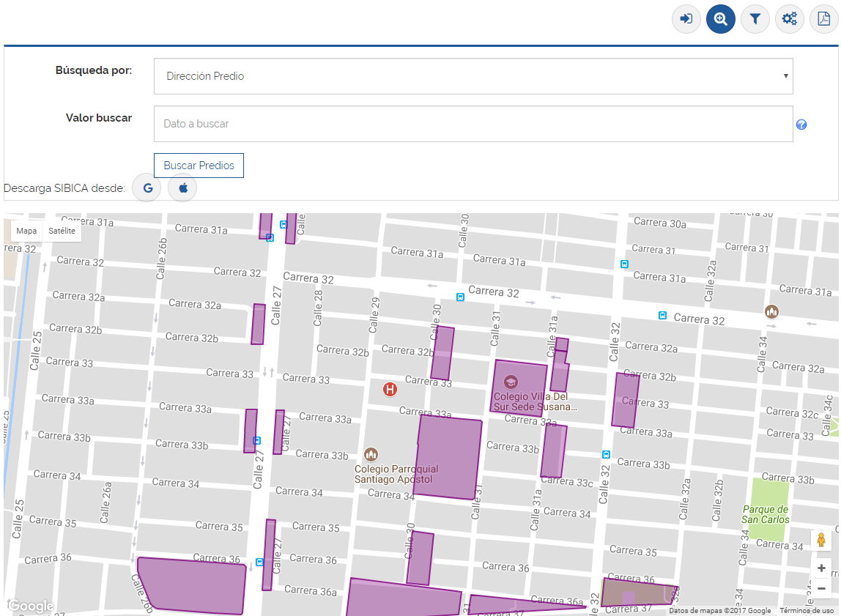Switch map to Satélite view
This screenshot has height=616, width=841.
pos(62,231)
